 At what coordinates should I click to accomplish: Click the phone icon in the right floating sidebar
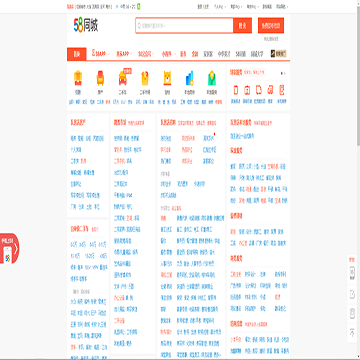(352, 272)
